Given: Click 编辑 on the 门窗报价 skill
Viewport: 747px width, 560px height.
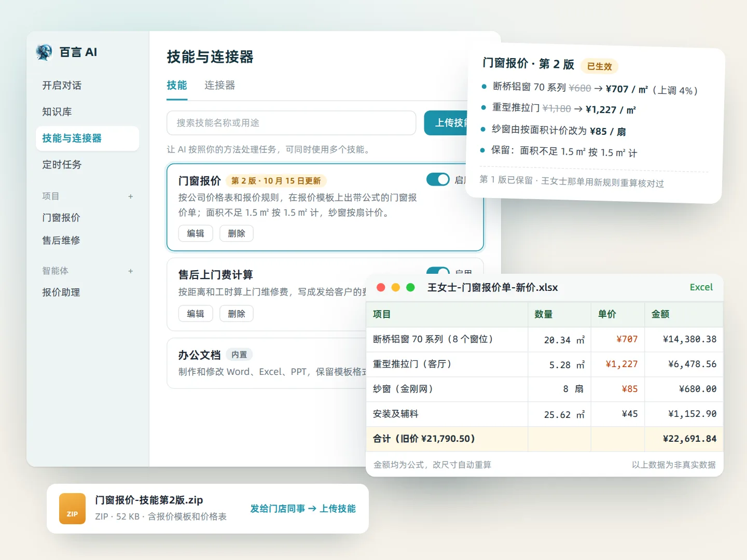Looking at the screenshot, I should coord(196,233).
